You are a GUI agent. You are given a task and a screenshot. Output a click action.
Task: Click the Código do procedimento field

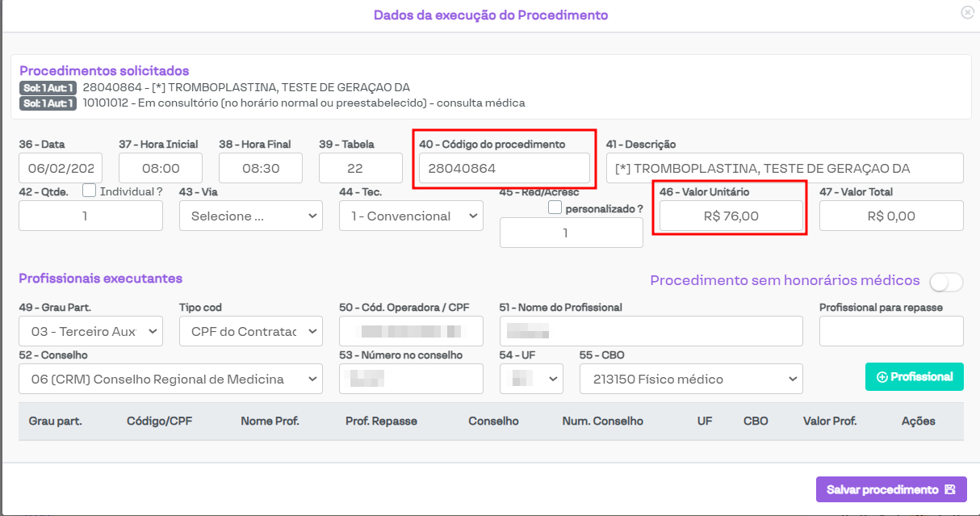pyautogui.click(x=504, y=169)
